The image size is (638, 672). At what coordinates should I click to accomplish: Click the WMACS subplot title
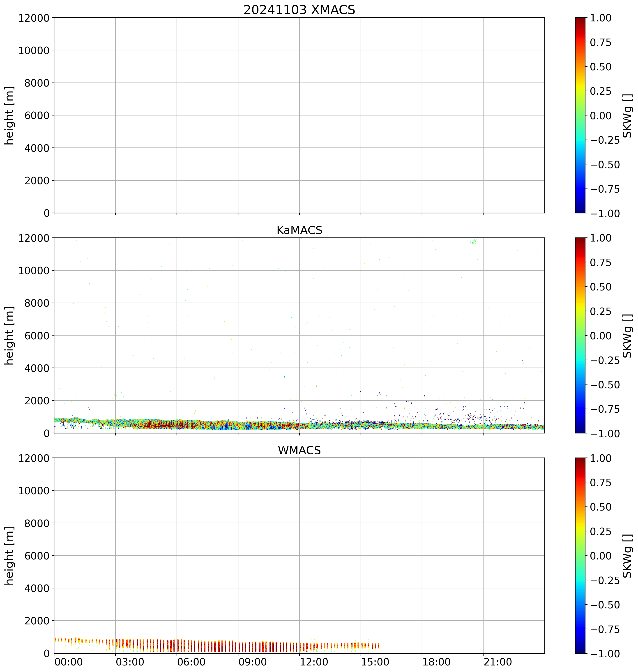299,450
